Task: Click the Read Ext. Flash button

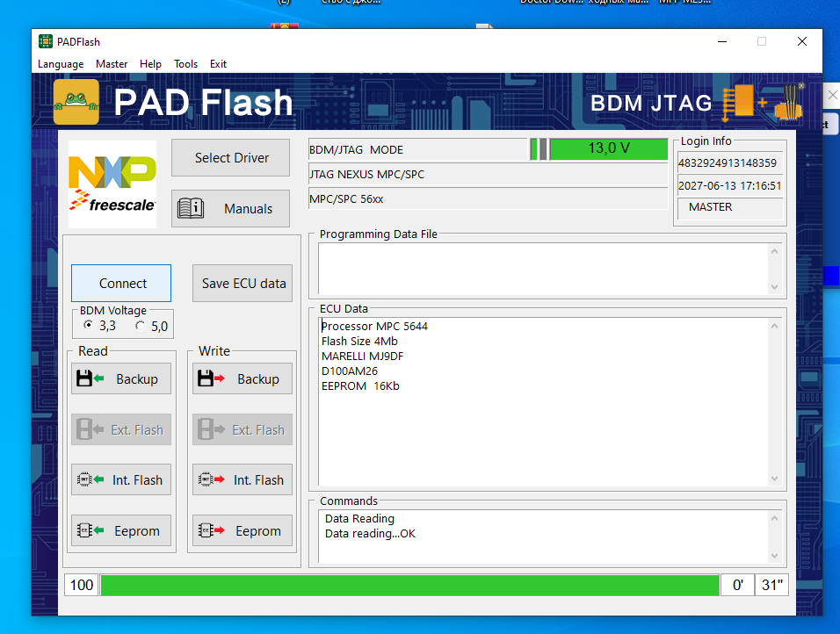Action: tap(121, 429)
